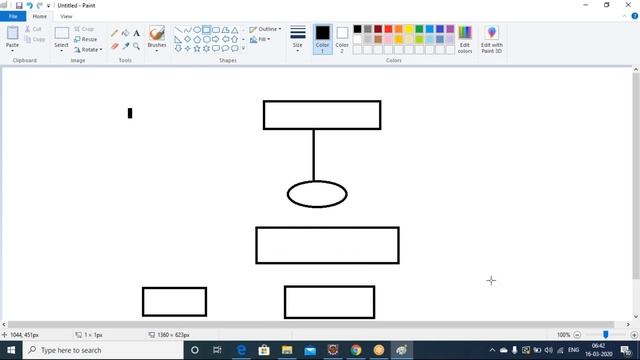Open Paint Help question mark icon

click(635, 16)
